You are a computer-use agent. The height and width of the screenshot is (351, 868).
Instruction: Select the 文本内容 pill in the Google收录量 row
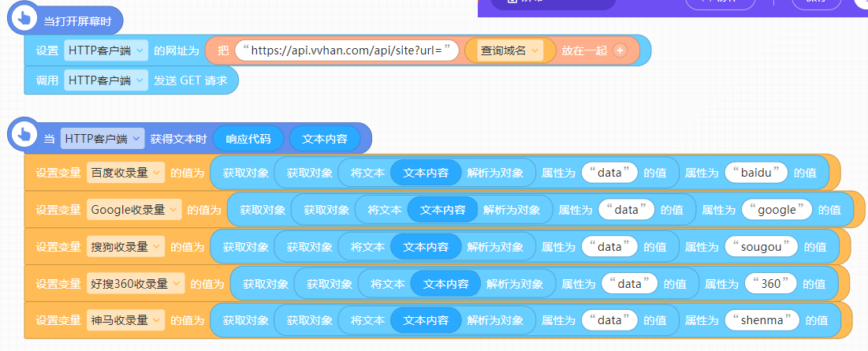click(443, 210)
